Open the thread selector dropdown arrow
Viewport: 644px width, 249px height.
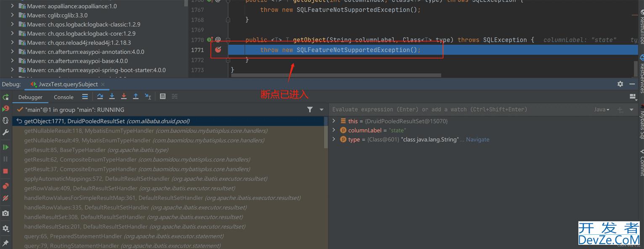(x=322, y=110)
